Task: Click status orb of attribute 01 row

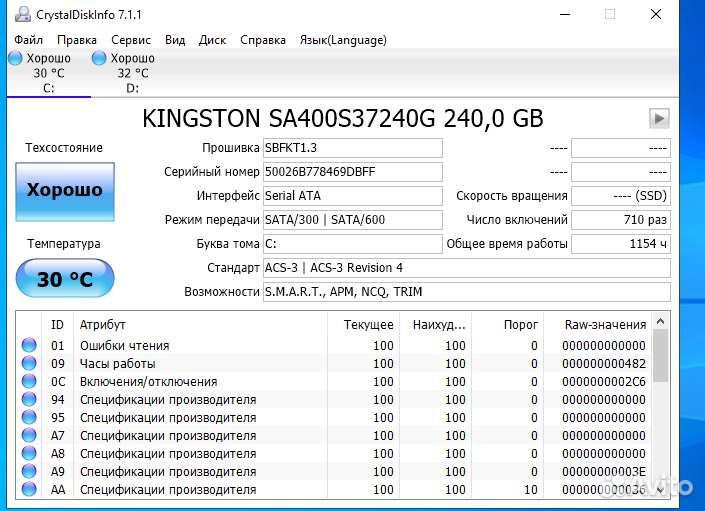Action: [29, 345]
